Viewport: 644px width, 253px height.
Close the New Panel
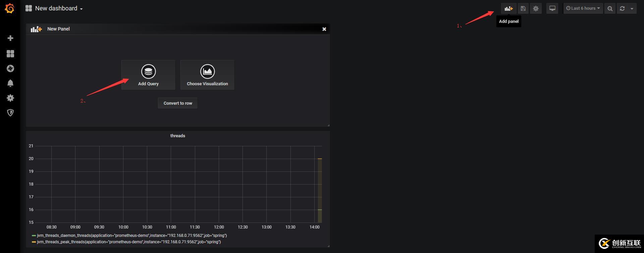click(x=324, y=29)
